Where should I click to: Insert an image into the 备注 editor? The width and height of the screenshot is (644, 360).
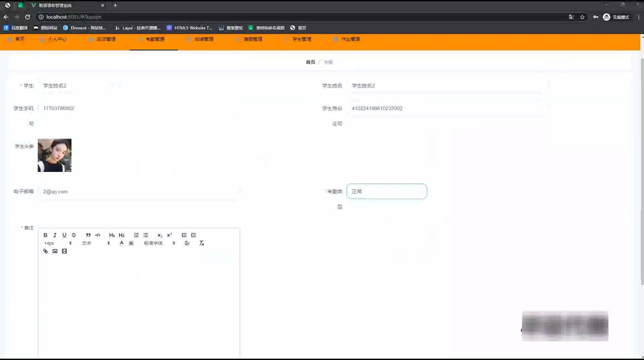[x=55, y=251]
